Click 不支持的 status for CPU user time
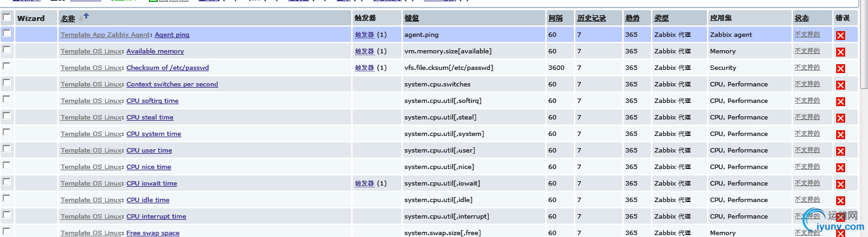Screen dimensions: 868x237 (807, 150)
